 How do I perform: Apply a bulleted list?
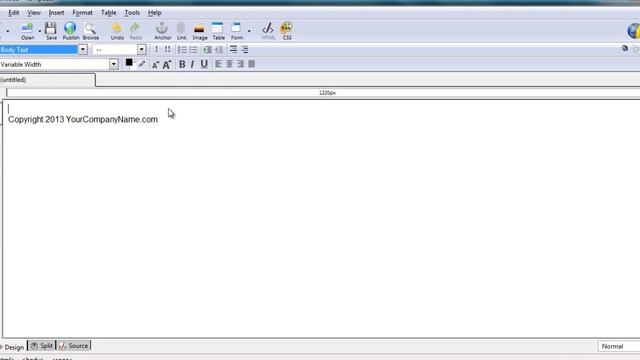193,50
